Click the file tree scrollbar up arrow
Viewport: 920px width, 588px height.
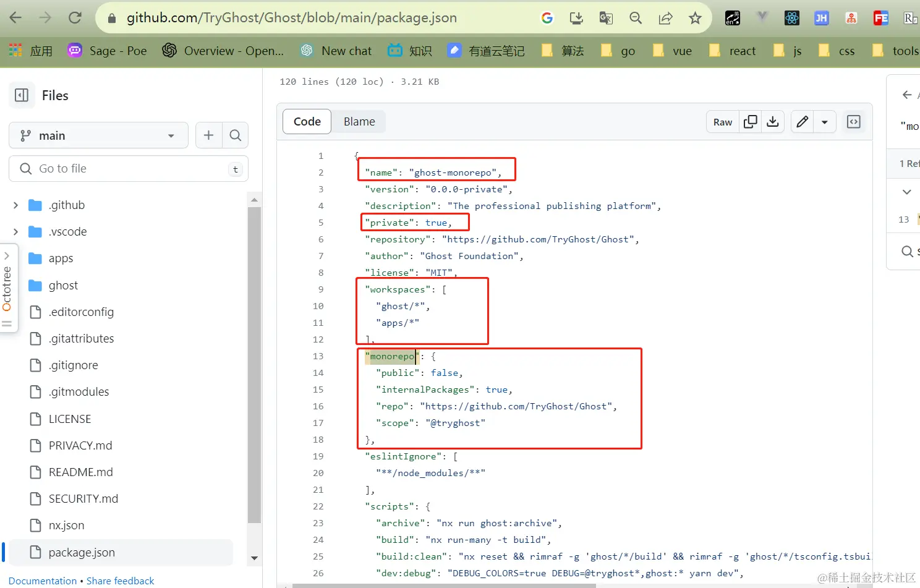click(254, 200)
